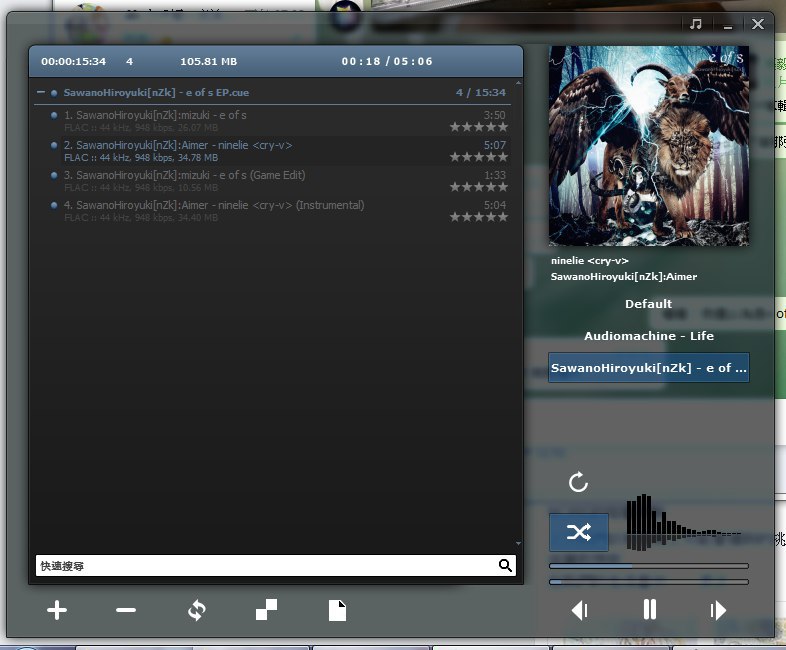Rate track 3 using its star rating
Screen dimensions: 786x650
coord(479,187)
